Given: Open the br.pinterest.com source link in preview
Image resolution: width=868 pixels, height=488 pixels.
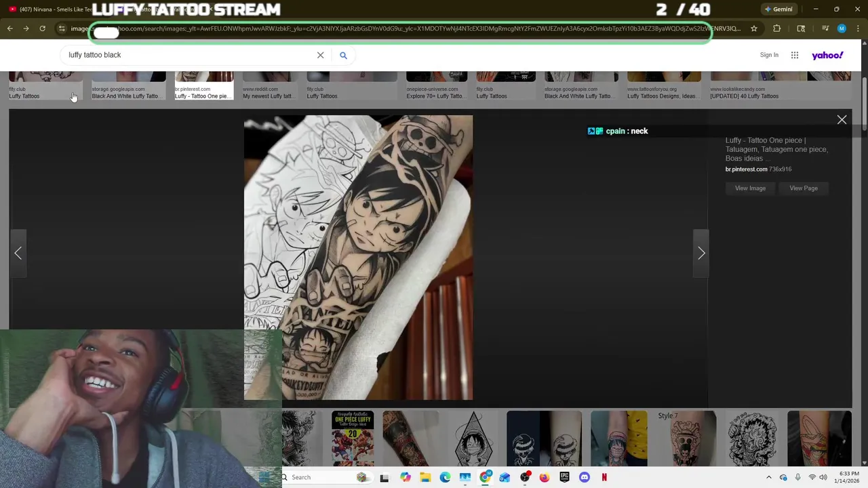Looking at the screenshot, I should click(746, 169).
